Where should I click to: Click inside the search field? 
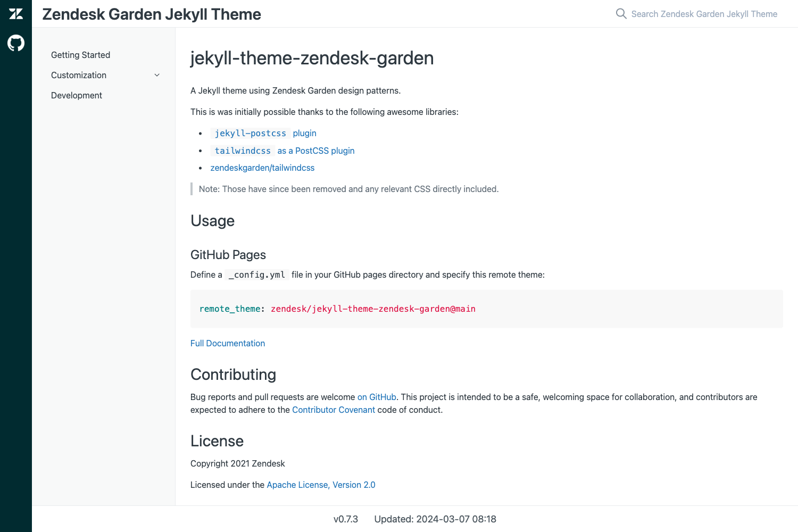point(702,14)
